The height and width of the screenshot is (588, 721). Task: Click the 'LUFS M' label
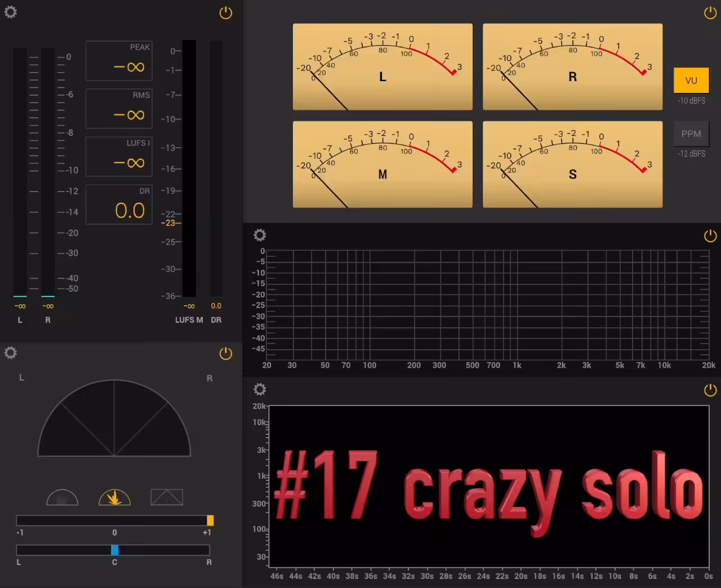tap(189, 320)
